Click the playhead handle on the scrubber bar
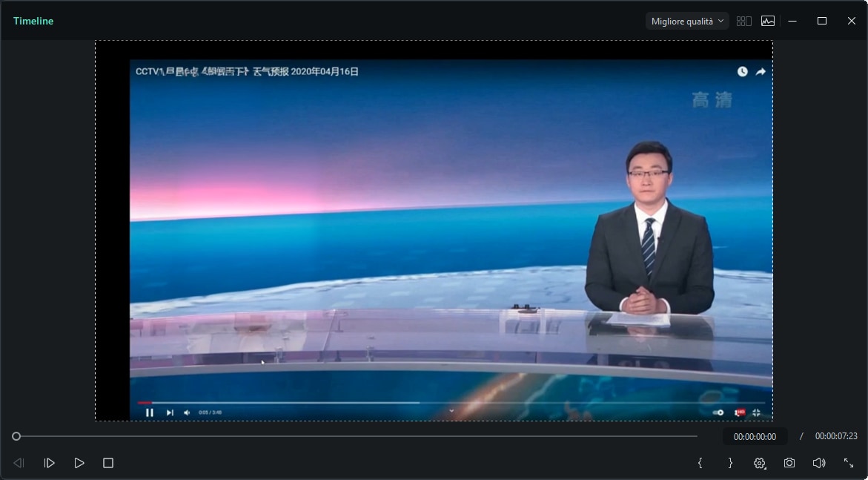The image size is (868, 480). point(16,436)
